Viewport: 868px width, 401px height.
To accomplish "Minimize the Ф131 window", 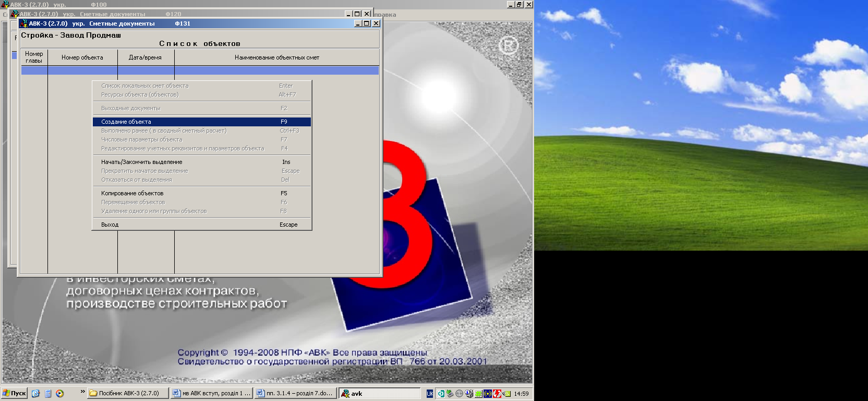I will 358,23.
